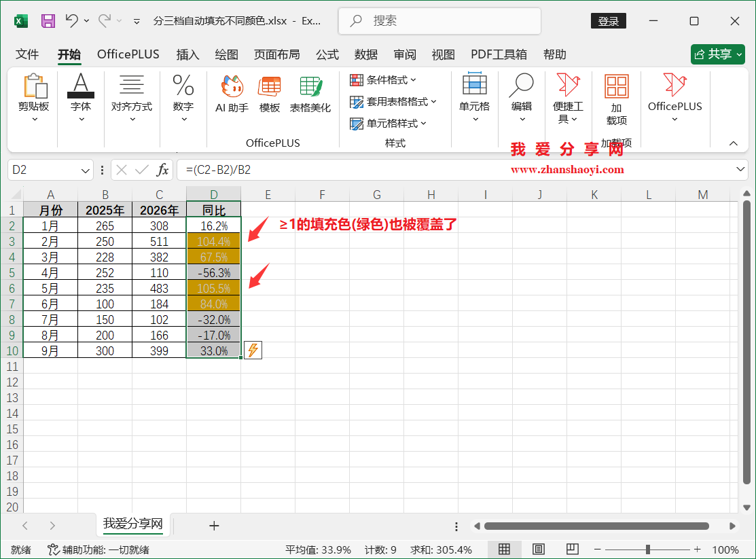The height and width of the screenshot is (559, 756).
Task: Expand Customize Quick Access Toolbar dropdown
Action: (137, 21)
